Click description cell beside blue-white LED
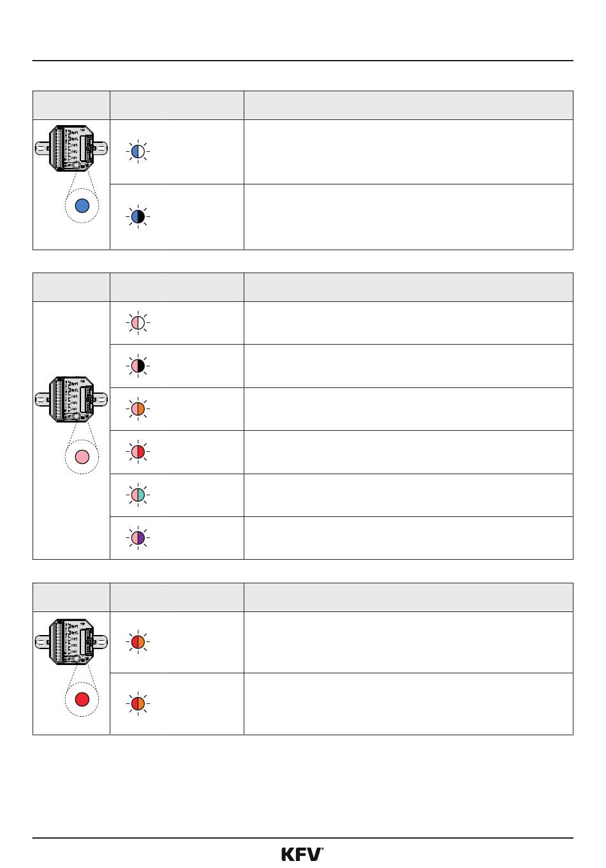 click(408, 152)
